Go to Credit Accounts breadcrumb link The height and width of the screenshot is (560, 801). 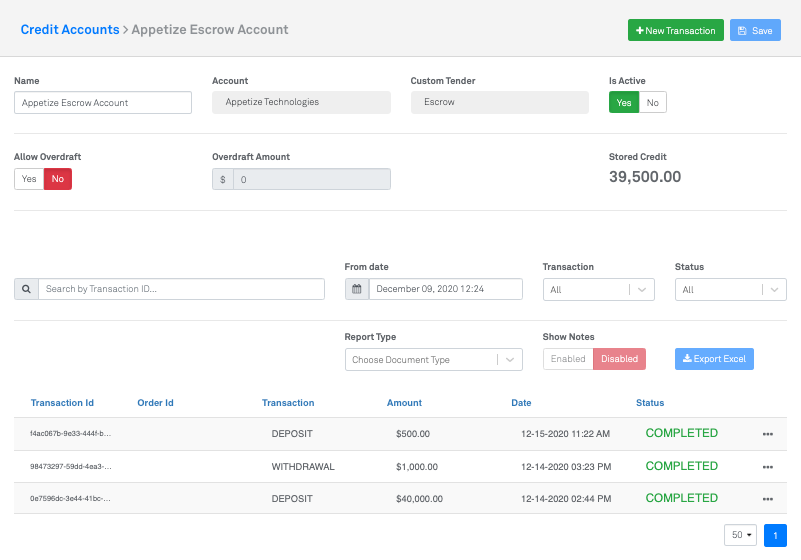pos(70,30)
